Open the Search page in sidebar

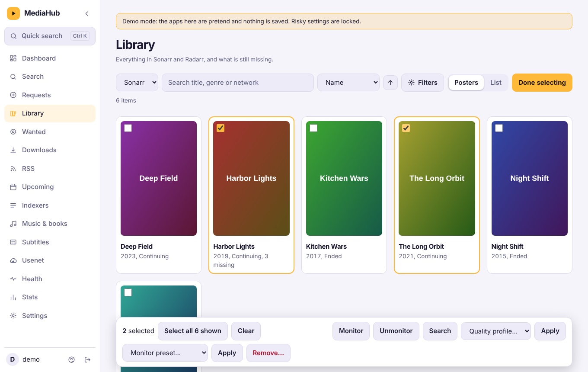coord(50,77)
